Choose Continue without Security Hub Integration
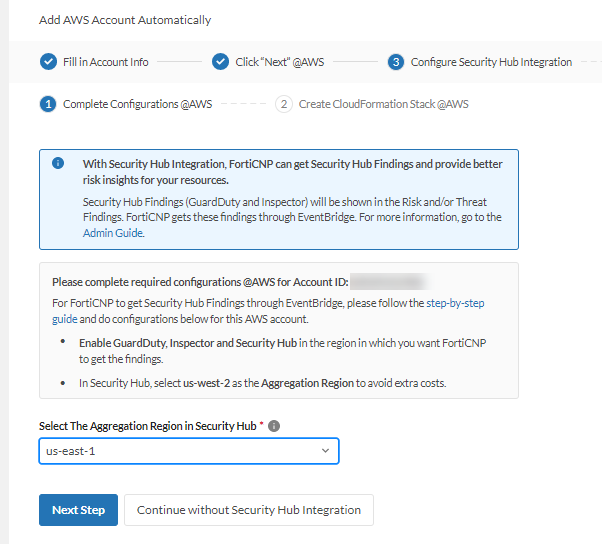The height and width of the screenshot is (544, 602). 248,510
